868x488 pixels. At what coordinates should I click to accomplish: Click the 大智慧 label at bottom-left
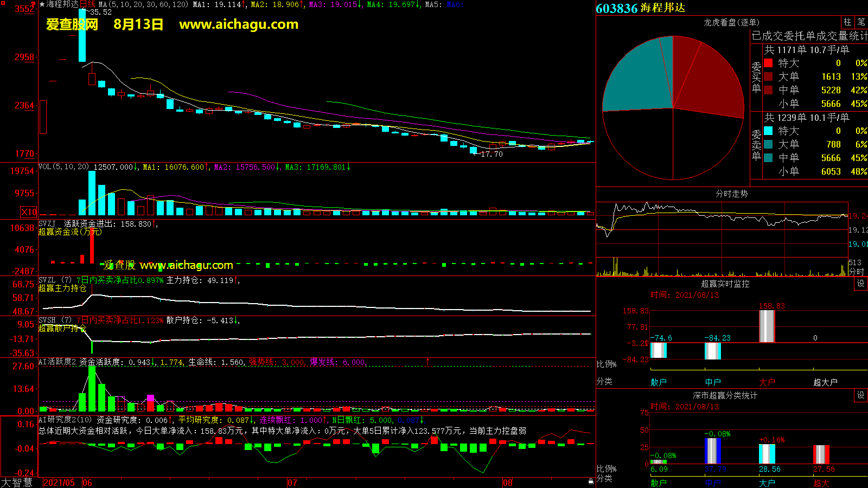click(x=17, y=483)
